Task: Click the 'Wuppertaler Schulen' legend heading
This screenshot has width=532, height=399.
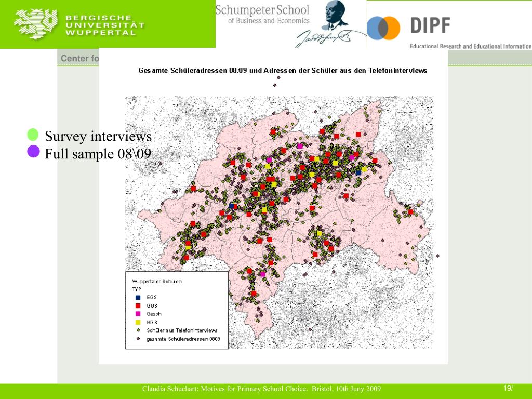Action: point(157,281)
